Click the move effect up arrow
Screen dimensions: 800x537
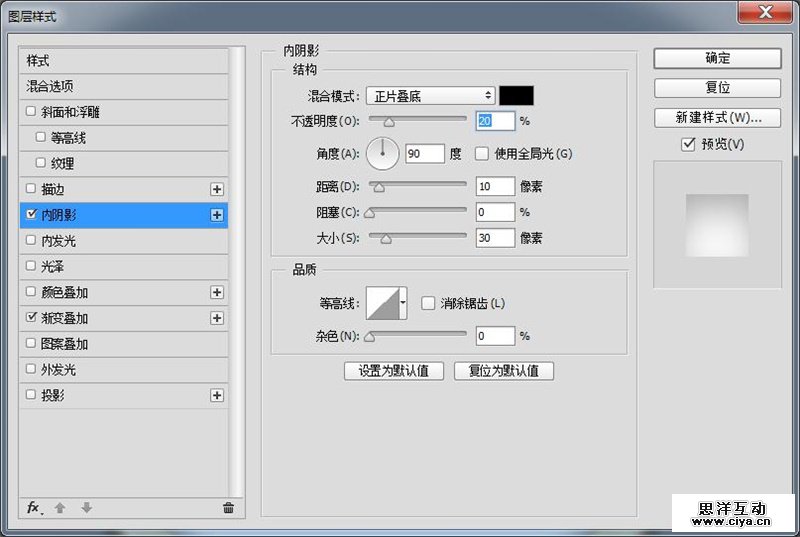pyautogui.click(x=60, y=507)
